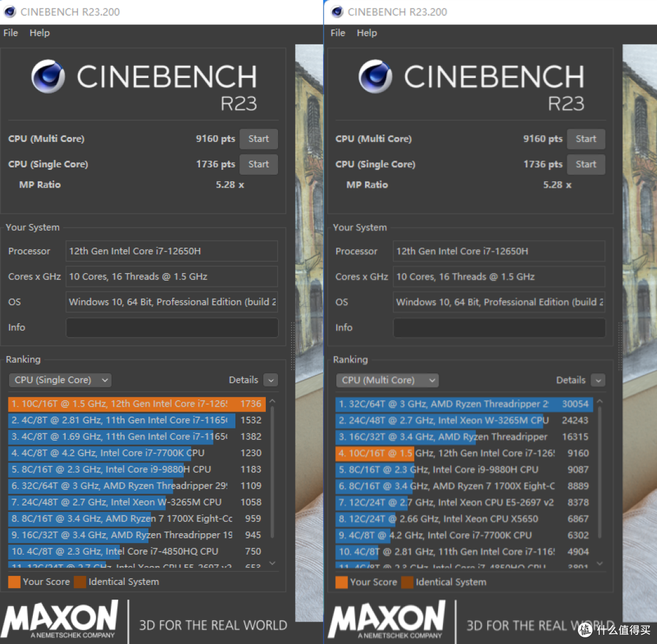Image resolution: width=657 pixels, height=644 pixels.
Task: Open Help menu in right window
Action: pos(367,33)
